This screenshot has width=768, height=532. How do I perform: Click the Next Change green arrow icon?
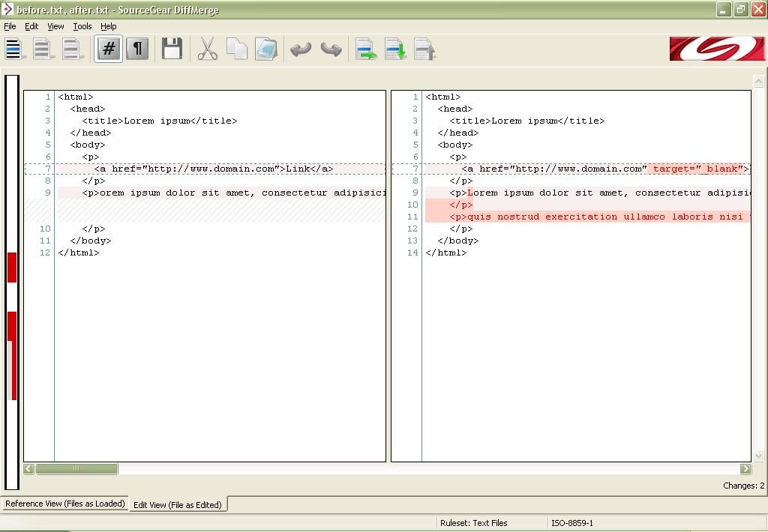coord(395,49)
